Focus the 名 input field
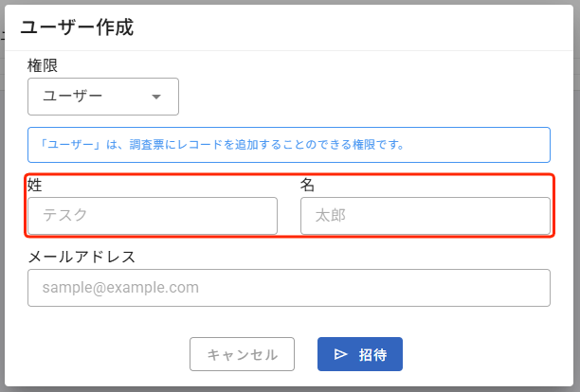 (425, 216)
